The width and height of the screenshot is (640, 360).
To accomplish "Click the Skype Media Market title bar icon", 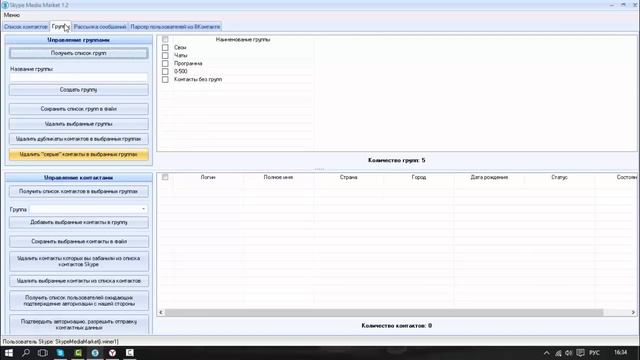I will [x=5, y=5].
